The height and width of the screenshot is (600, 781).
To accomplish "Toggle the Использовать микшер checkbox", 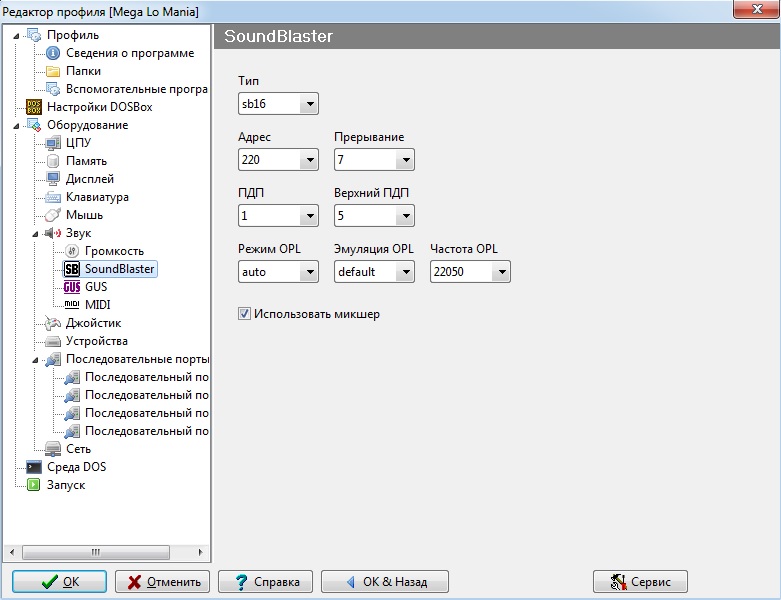I will click(x=244, y=314).
